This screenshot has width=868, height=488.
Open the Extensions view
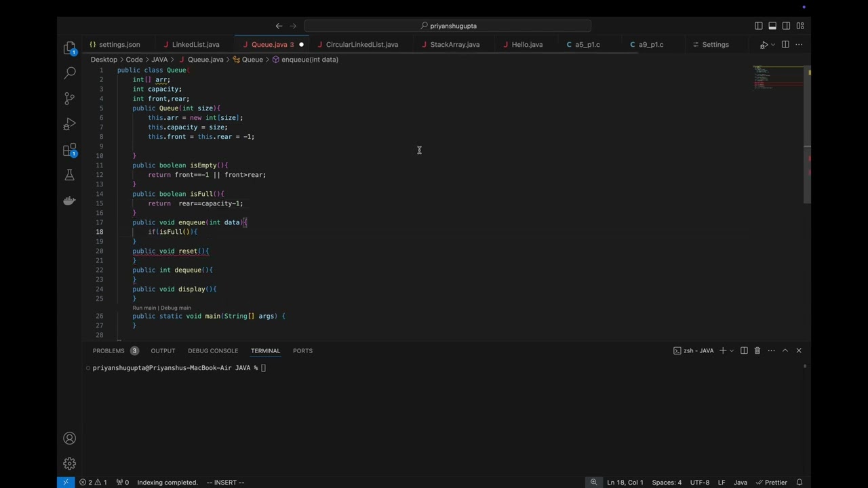69,150
